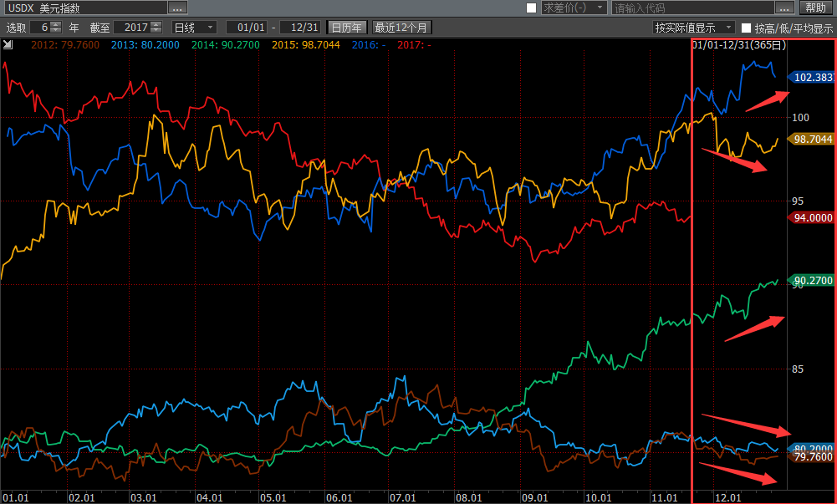
Task: Click the end year field showing 2017
Action: [132, 28]
